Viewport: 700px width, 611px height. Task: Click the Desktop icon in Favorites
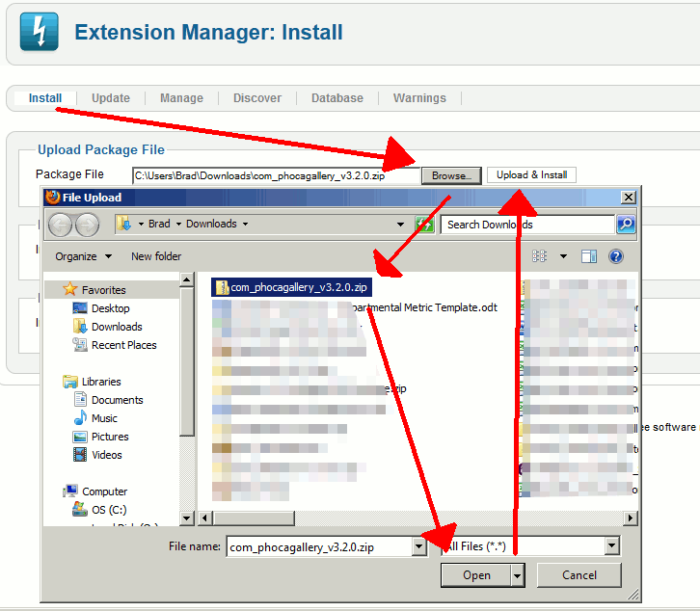tap(80, 308)
